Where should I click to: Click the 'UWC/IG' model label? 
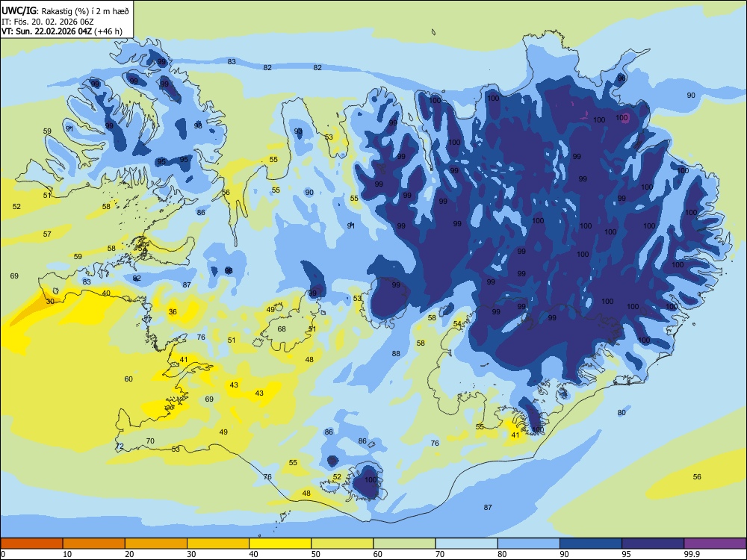click(x=18, y=10)
